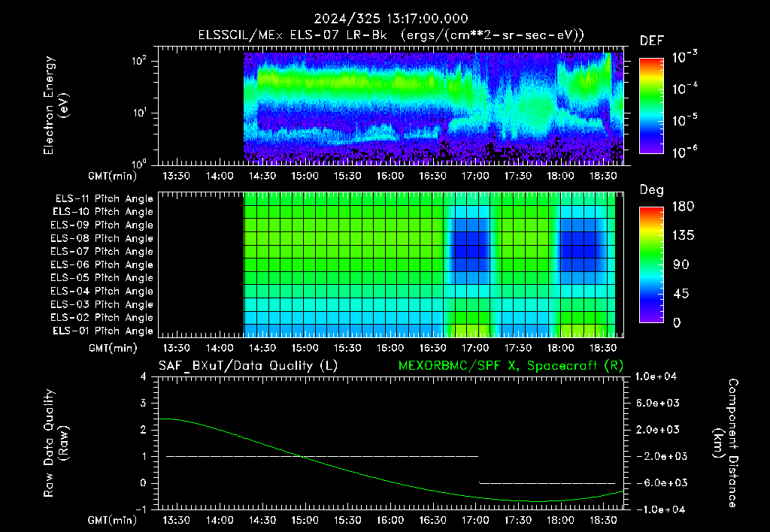770x532 pixels.
Task: Click the GMT(min) label under bottom panel
Action: coord(113,521)
